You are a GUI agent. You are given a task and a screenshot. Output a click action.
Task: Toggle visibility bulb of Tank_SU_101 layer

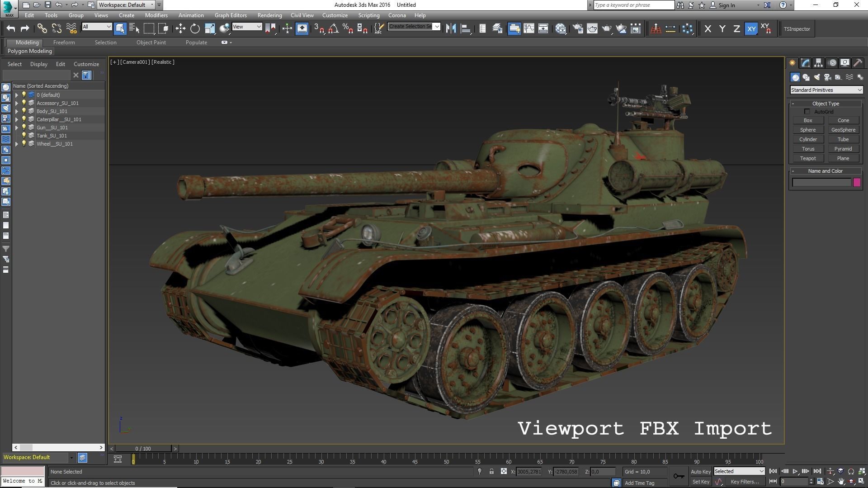(x=24, y=136)
